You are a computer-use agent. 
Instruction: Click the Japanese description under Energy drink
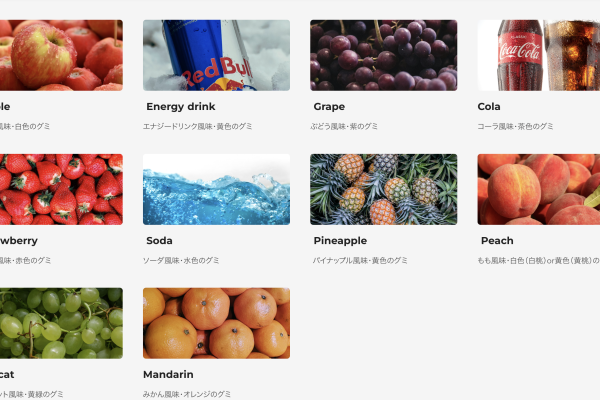point(197,126)
